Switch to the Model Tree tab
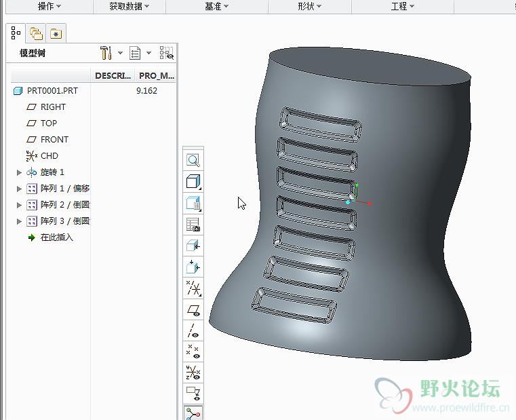516x420 pixels. (16, 33)
